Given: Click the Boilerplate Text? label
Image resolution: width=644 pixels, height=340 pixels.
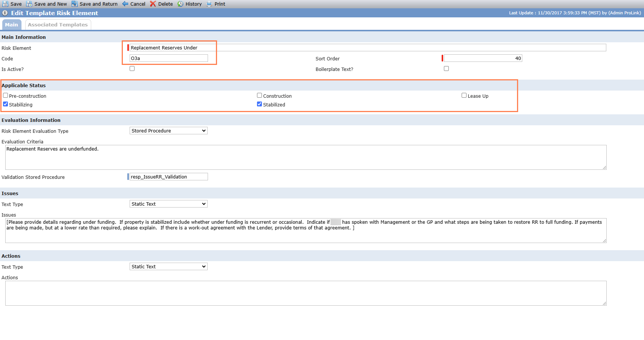Looking at the screenshot, I should (334, 69).
